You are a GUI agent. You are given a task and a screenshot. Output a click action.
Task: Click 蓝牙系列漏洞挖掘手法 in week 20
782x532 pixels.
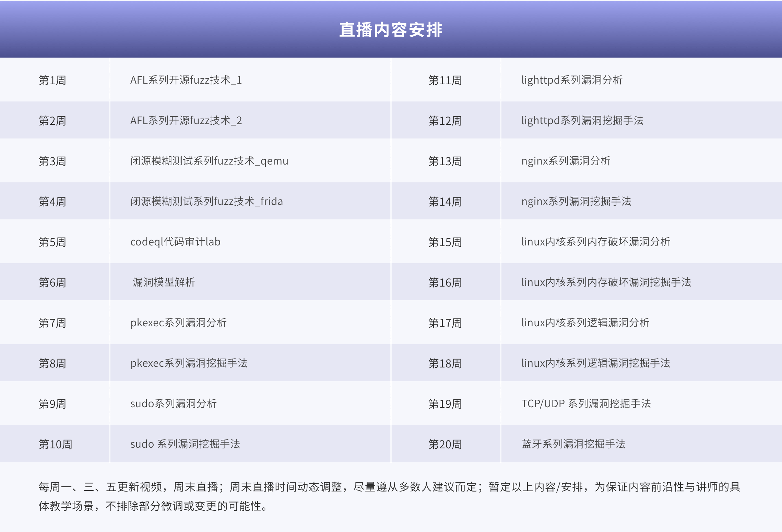point(573,444)
